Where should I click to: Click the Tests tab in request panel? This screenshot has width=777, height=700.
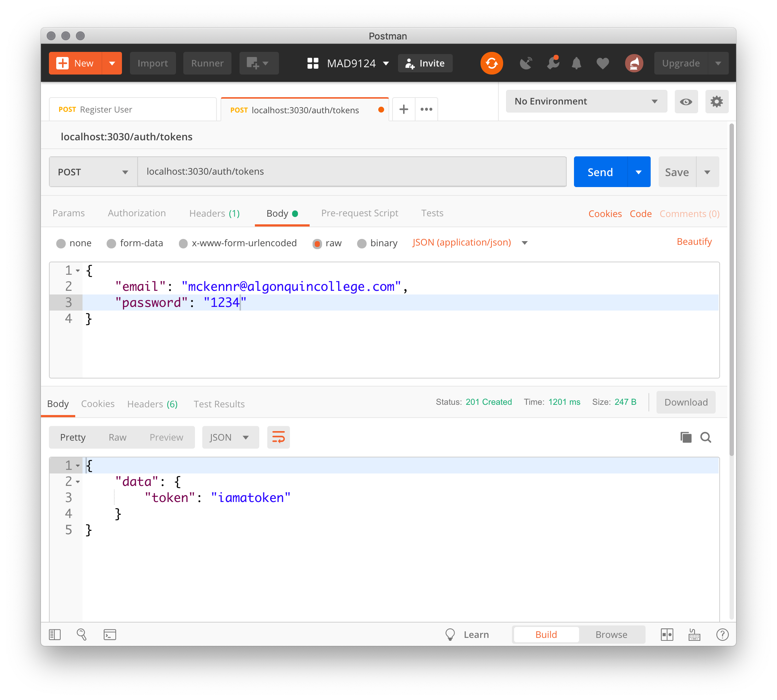[433, 212]
